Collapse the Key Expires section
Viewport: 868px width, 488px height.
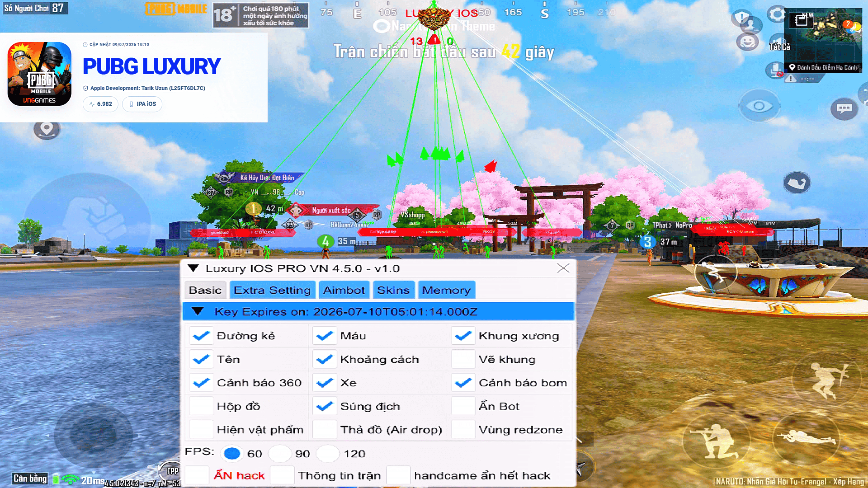[x=198, y=311]
